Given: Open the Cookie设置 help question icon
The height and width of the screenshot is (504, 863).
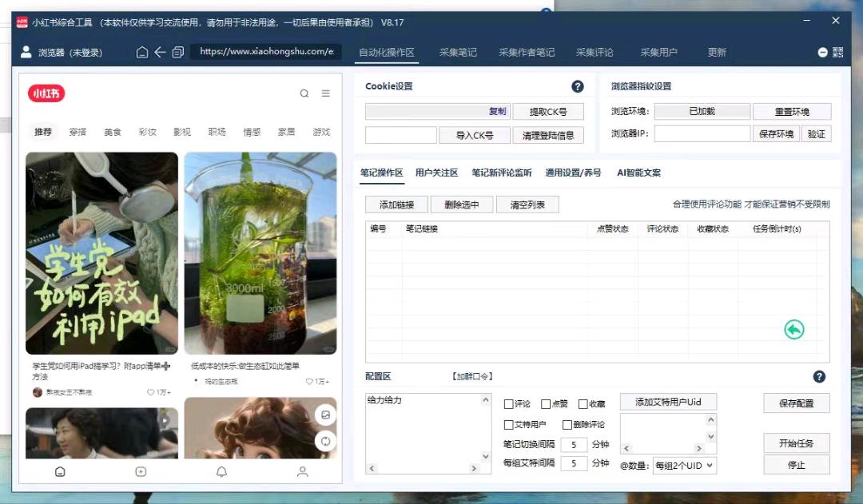Looking at the screenshot, I should pyautogui.click(x=578, y=86).
